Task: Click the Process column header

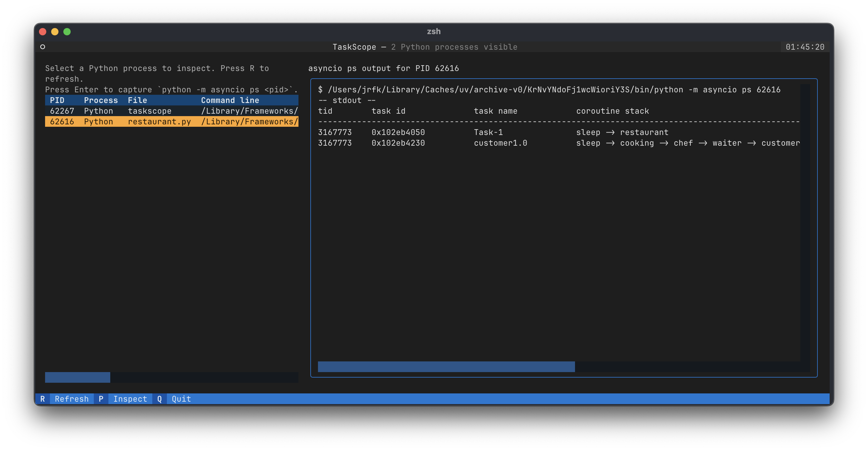Action: 101,100
